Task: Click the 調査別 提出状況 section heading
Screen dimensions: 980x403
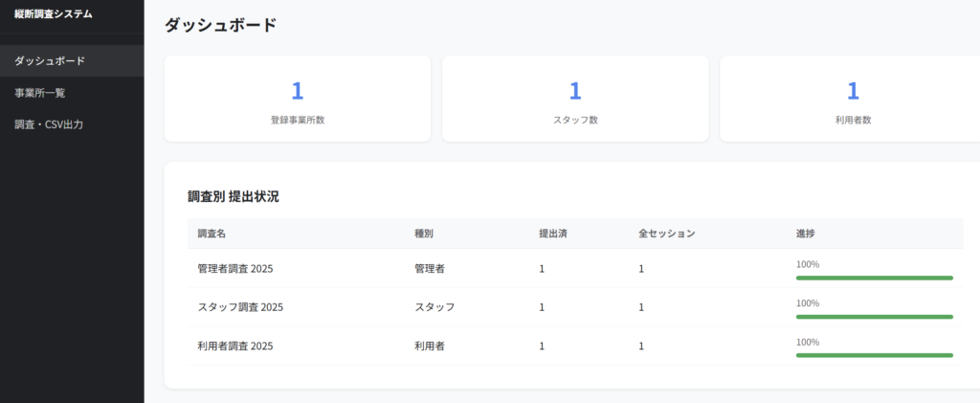Action: coord(234,196)
